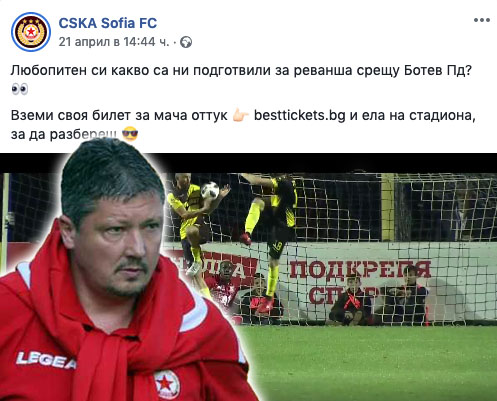Click the public globe privacy icon

186,42
